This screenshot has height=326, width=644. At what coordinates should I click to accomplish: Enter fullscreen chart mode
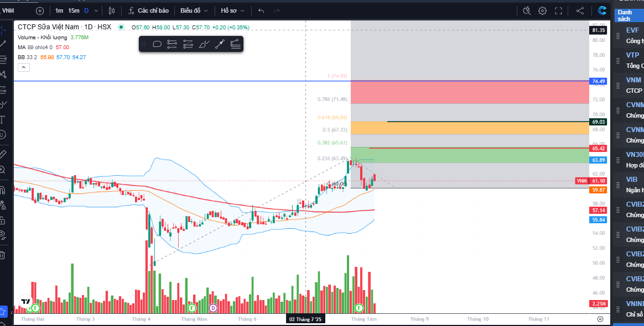558,10
